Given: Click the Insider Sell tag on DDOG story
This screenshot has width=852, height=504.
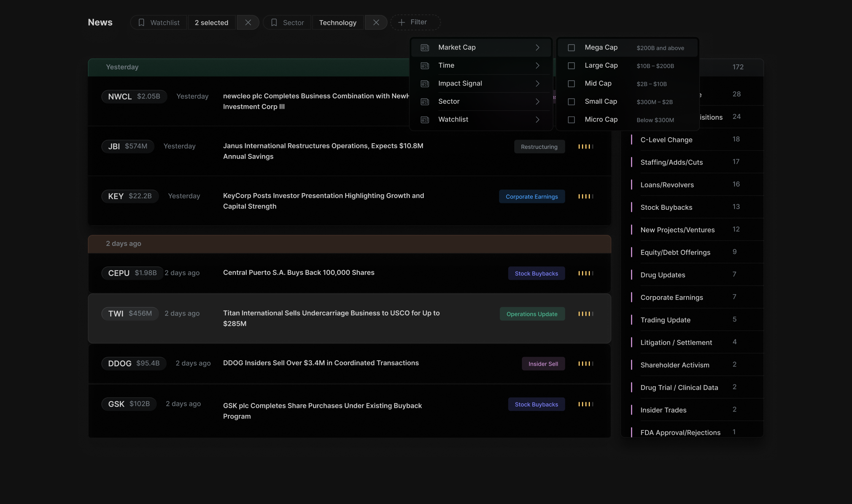Looking at the screenshot, I should coord(543,364).
